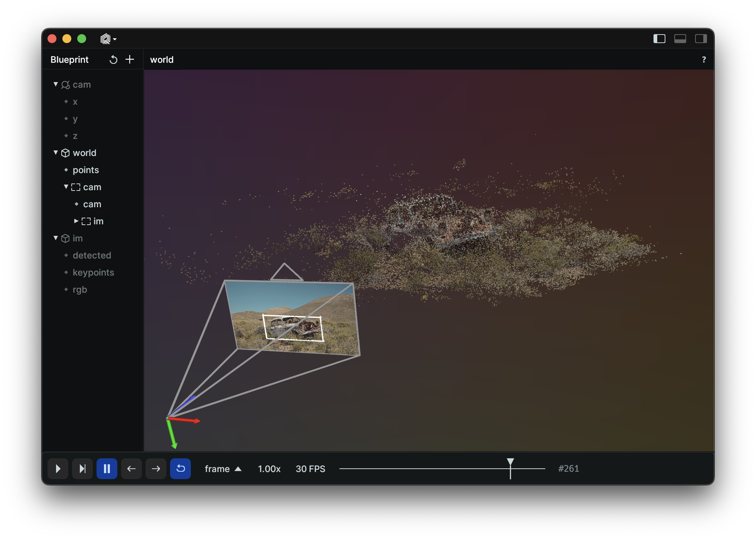Toggle the left blueprint panel visibility
This screenshot has width=756, height=540.
pyautogui.click(x=659, y=39)
